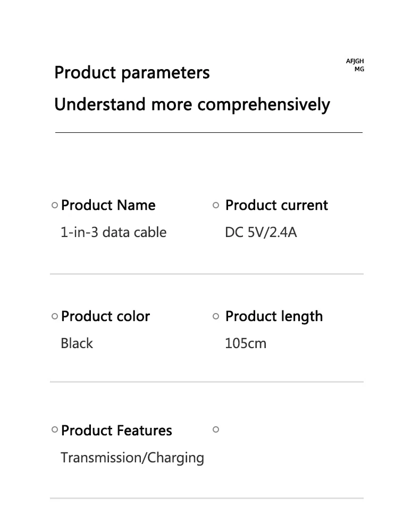Viewport: 420px width, 515px height.
Task: Click the AFJGH MG watermark text
Action: tap(355, 65)
